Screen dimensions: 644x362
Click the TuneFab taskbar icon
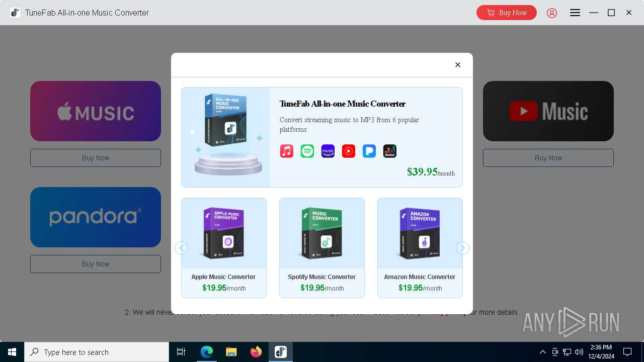pyautogui.click(x=281, y=352)
